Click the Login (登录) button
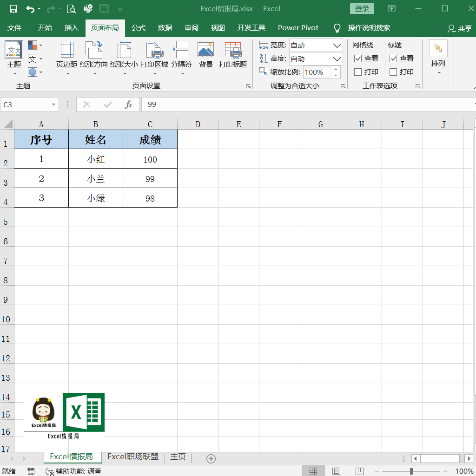Image resolution: width=476 pixels, height=476 pixels. [x=362, y=9]
